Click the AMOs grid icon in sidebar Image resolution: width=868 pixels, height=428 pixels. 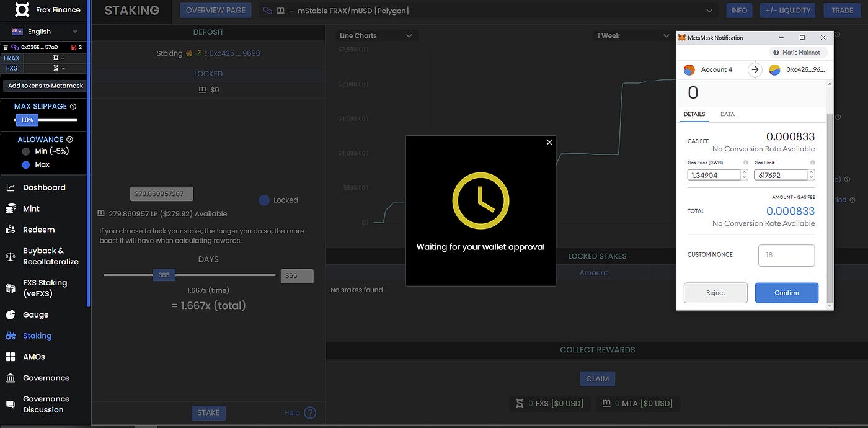tap(11, 357)
